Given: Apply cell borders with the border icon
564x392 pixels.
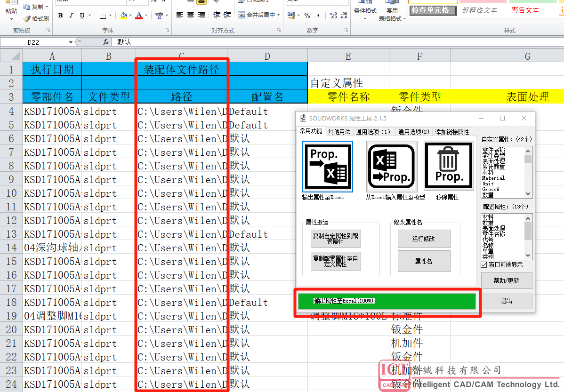Looking at the screenshot, I should click(x=103, y=16).
